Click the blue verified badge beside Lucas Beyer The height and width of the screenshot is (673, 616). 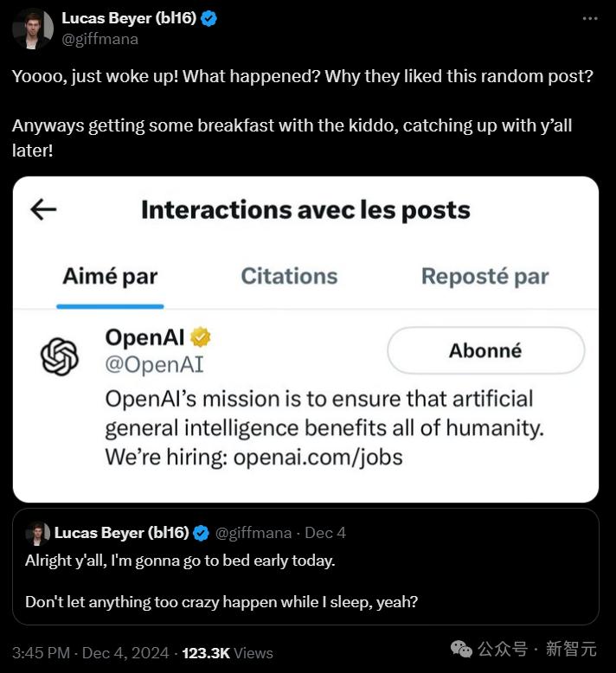209,18
